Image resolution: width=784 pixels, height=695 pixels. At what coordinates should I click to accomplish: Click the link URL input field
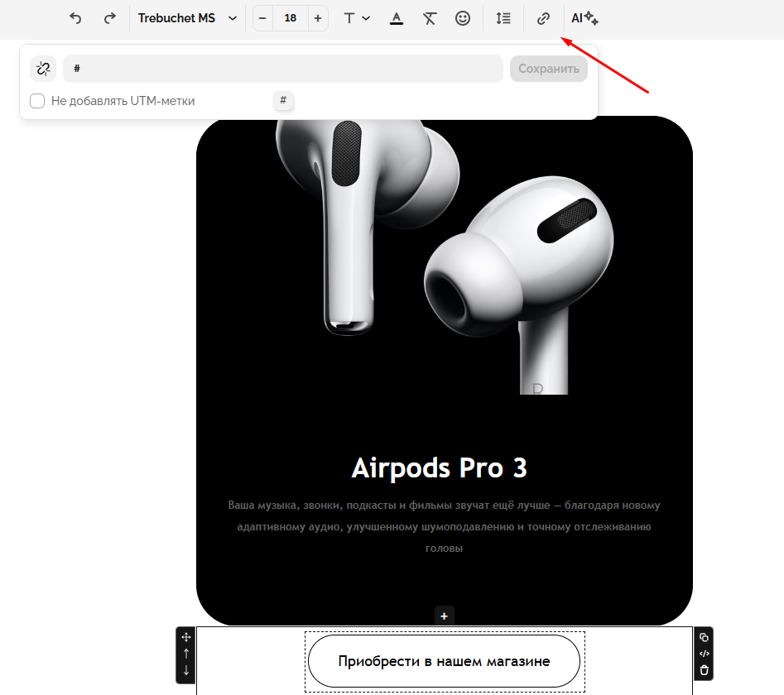[282, 69]
